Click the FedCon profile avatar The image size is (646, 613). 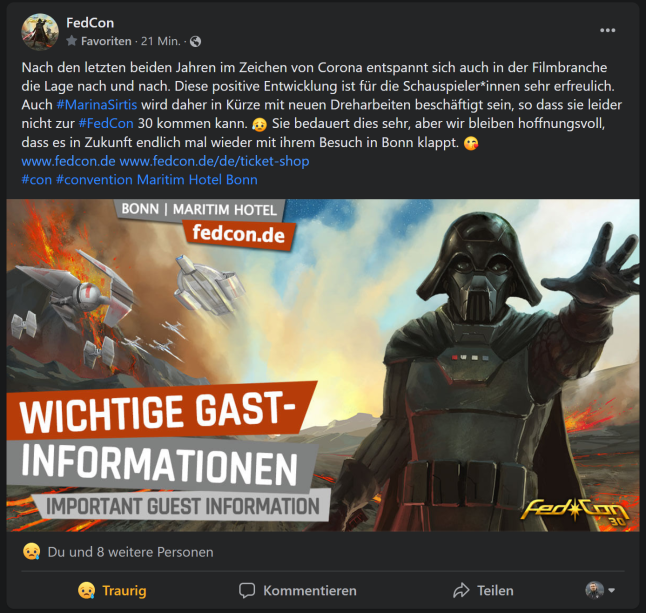click(40, 32)
